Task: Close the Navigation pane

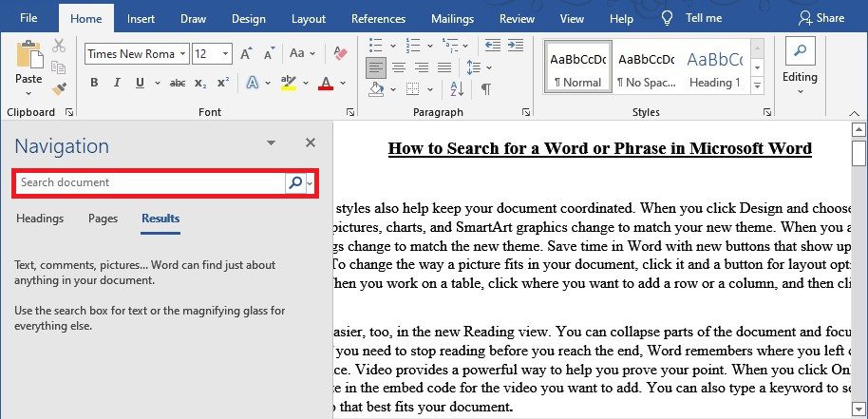Action: tap(311, 143)
